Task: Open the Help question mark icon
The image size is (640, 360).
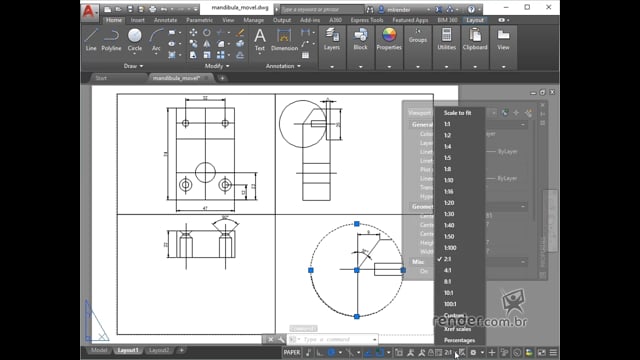Action: [x=471, y=9]
